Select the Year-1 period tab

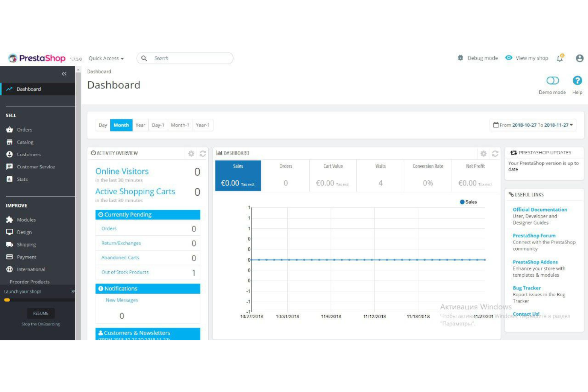[203, 125]
